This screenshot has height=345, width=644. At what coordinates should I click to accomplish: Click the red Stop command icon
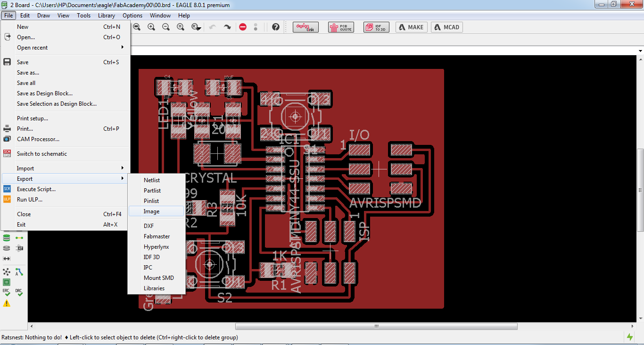pos(243,27)
